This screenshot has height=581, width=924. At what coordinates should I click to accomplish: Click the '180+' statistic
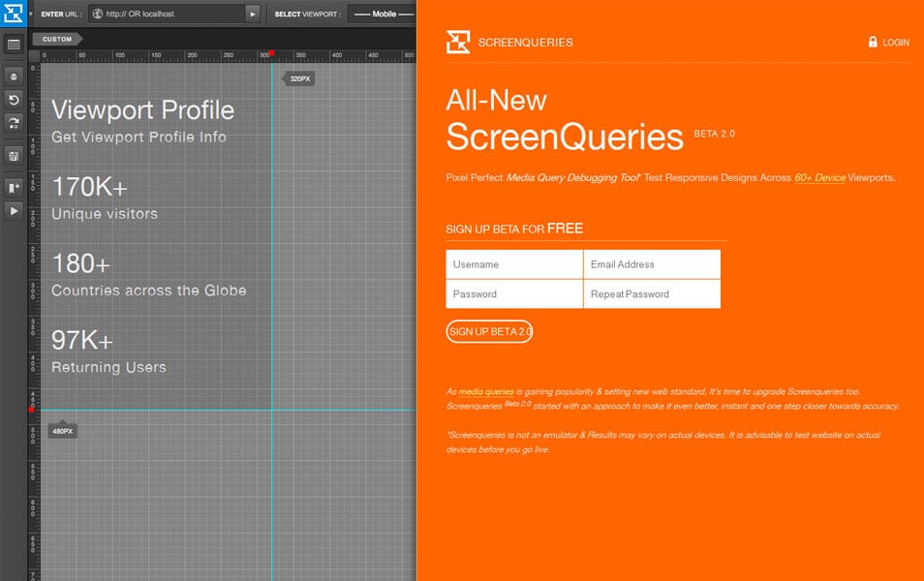80,263
